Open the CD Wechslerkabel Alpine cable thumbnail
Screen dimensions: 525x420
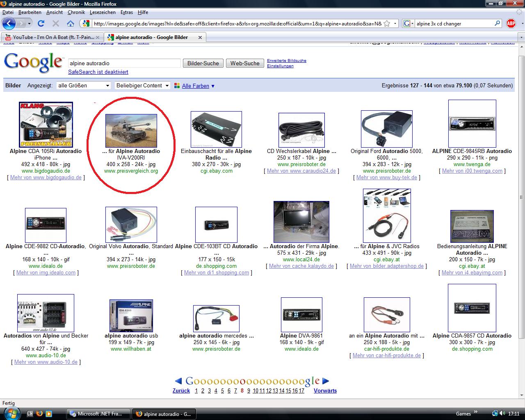301,130
